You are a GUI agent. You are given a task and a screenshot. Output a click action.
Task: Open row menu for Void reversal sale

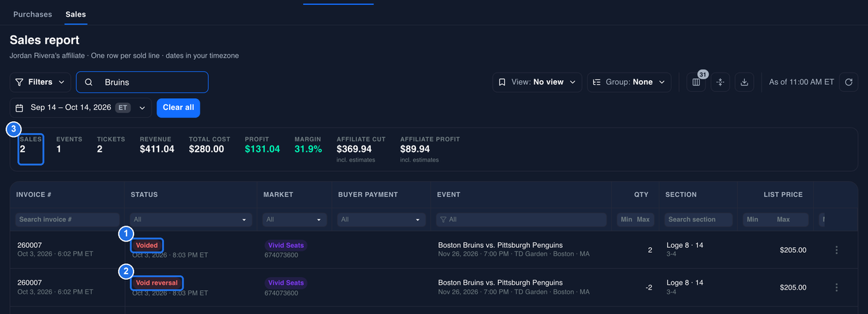(836, 288)
